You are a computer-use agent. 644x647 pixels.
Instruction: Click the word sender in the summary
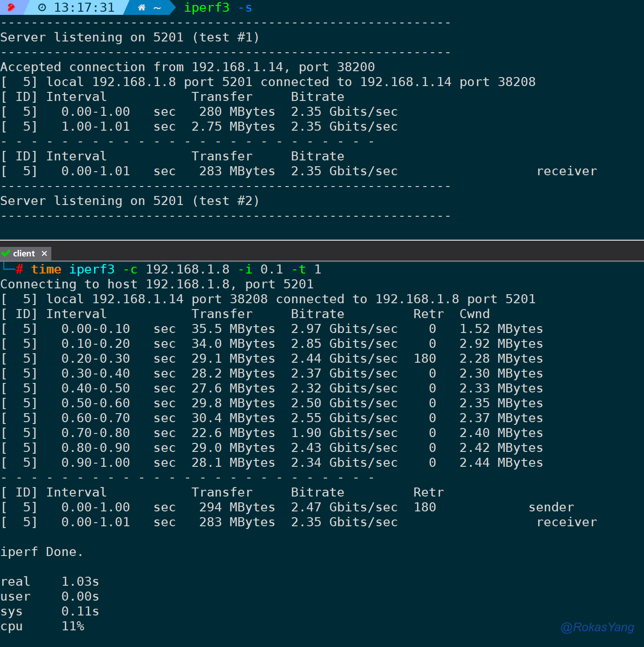[551, 507]
